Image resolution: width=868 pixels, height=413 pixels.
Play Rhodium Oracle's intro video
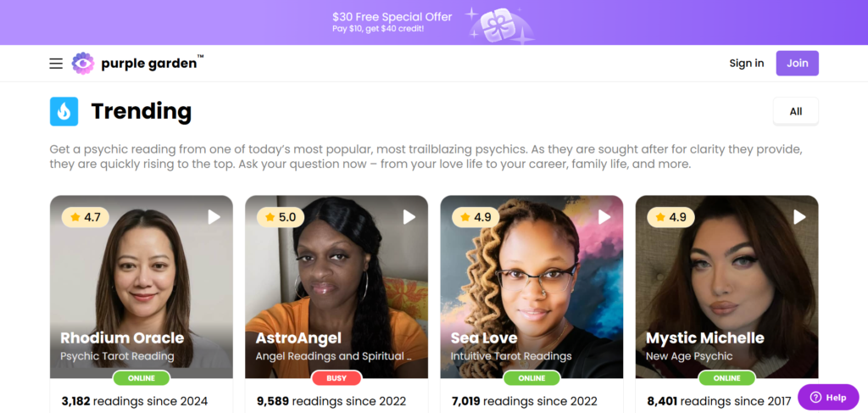(214, 217)
